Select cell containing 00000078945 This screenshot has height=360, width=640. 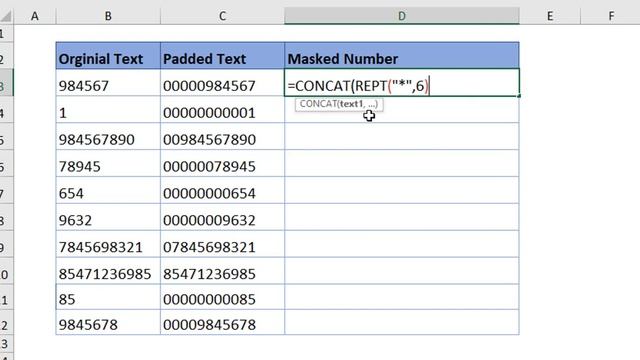coord(222,163)
